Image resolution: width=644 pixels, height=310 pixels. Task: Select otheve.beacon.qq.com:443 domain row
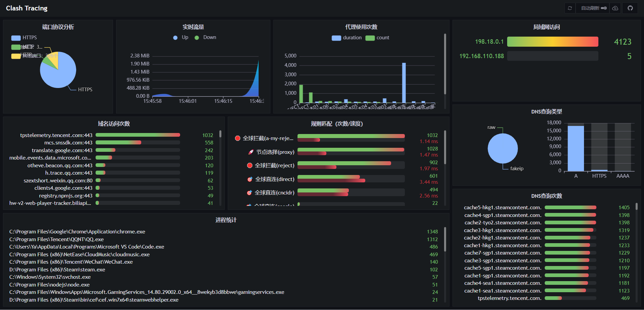111,165
